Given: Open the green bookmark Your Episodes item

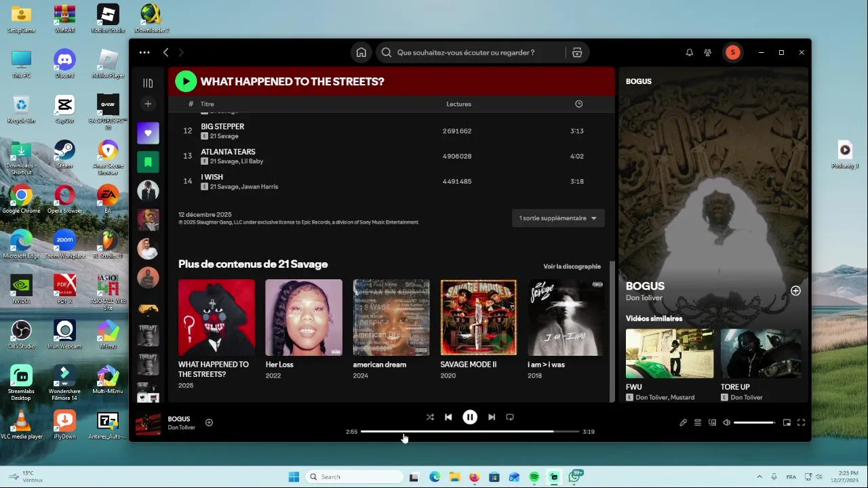Looking at the screenshot, I should 148,161.
